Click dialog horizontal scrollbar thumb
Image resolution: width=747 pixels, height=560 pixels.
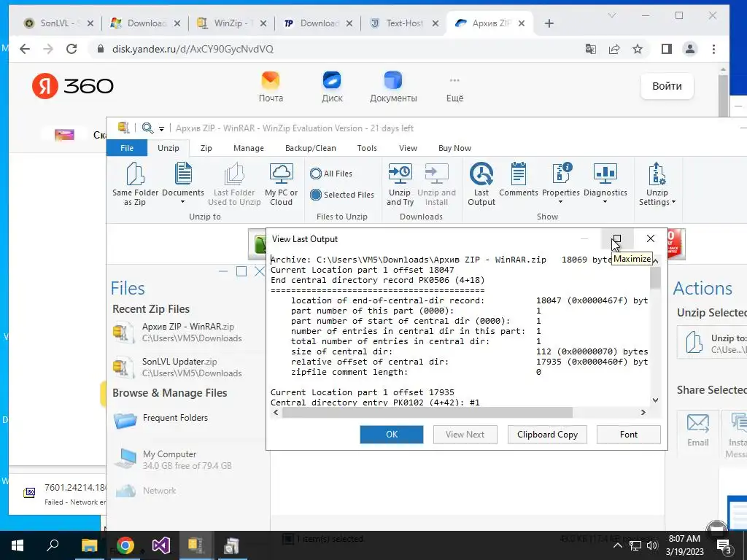pos(427,413)
